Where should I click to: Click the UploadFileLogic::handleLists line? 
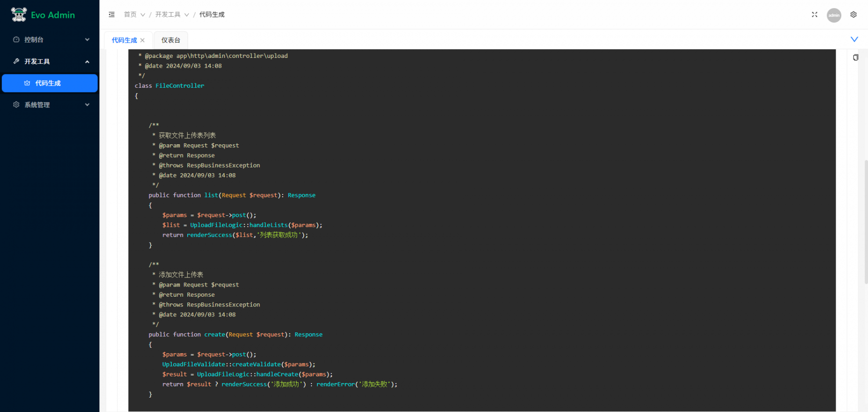pyautogui.click(x=243, y=225)
